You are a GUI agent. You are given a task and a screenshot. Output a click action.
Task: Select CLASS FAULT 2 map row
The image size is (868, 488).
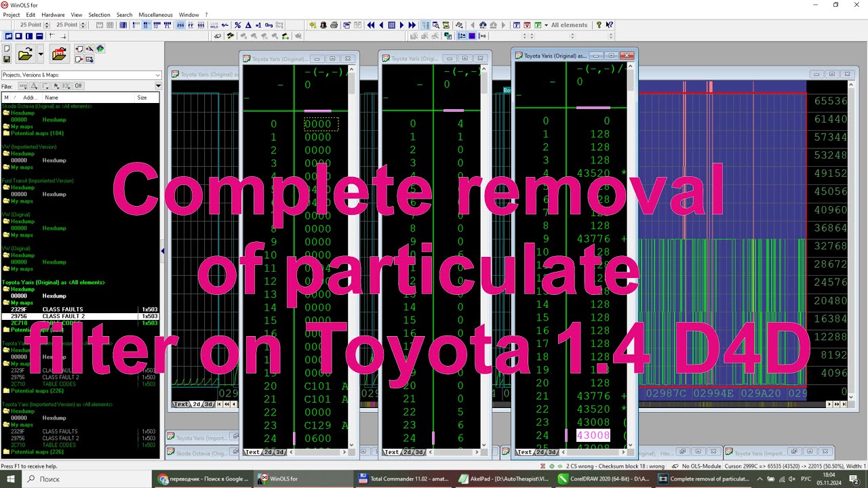80,316
